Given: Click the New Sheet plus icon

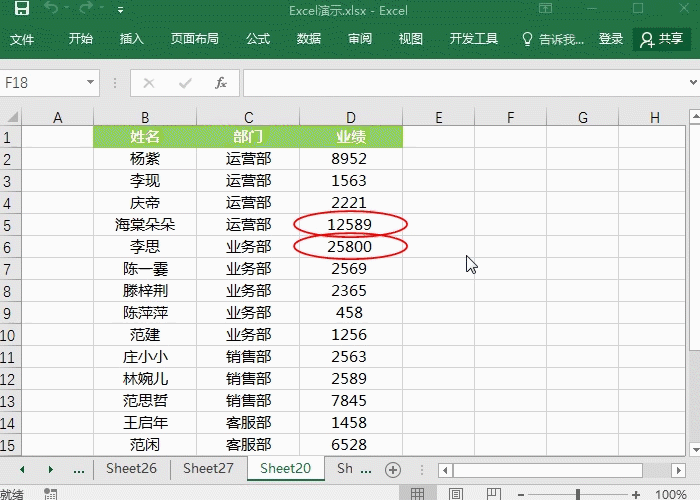Looking at the screenshot, I should click(393, 469).
